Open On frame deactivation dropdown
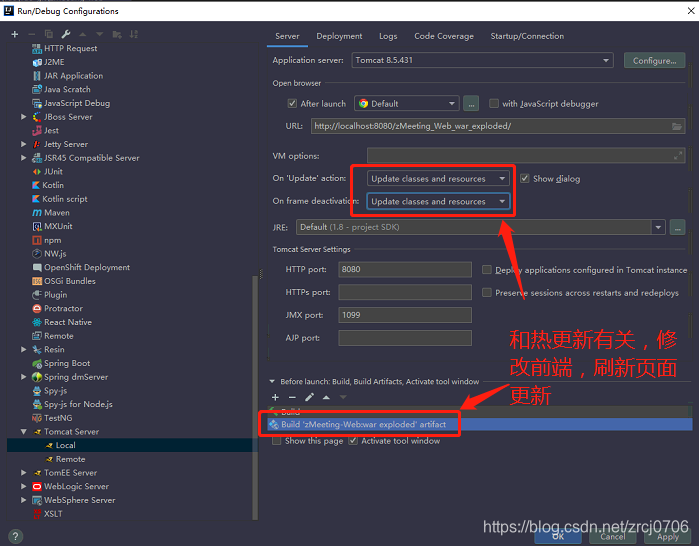 pos(438,201)
